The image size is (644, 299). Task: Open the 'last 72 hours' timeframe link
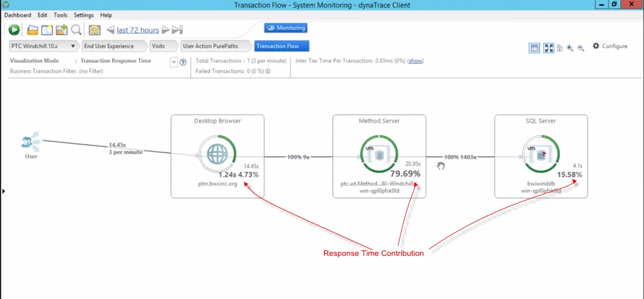coord(138,30)
